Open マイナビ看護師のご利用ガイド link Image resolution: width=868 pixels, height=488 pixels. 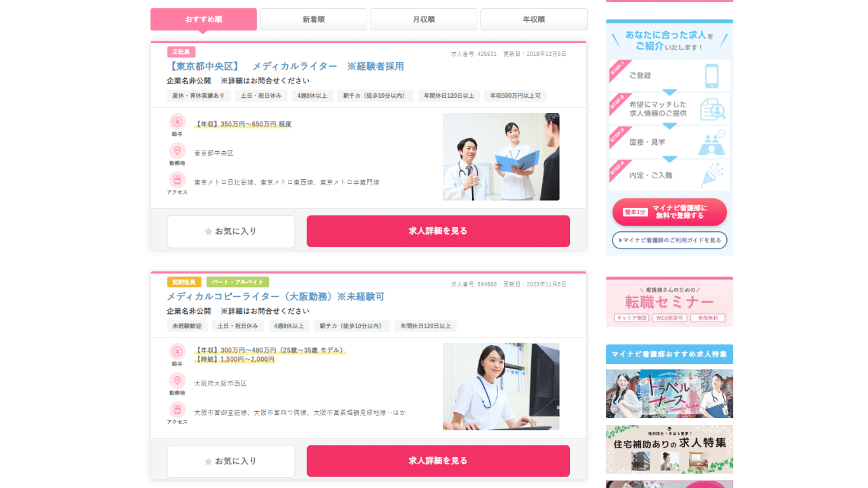click(670, 240)
